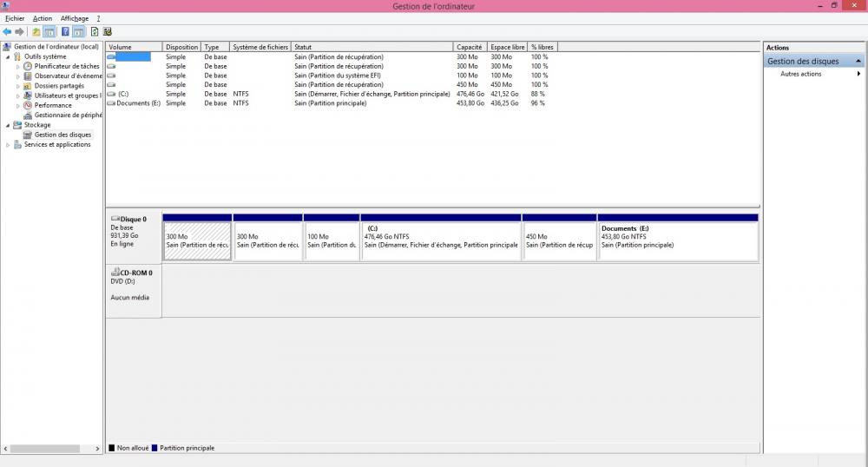Click the CD-ROM 0 drive icon
Screen dimensions: 868x467
click(x=115, y=272)
